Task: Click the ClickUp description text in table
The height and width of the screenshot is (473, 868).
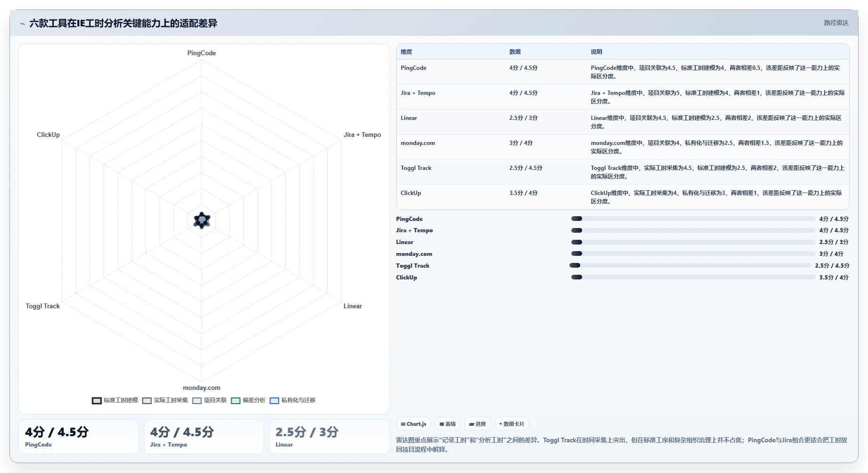Action: point(716,197)
